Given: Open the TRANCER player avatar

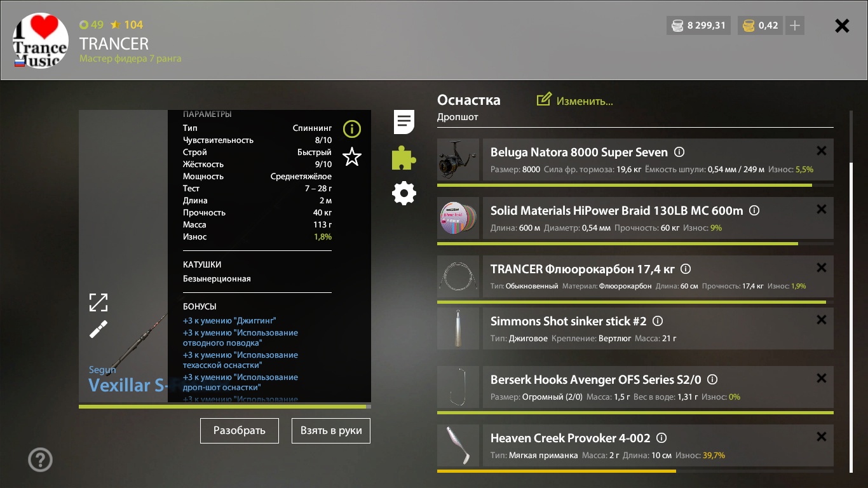Looking at the screenshot, I should pos(41,41).
